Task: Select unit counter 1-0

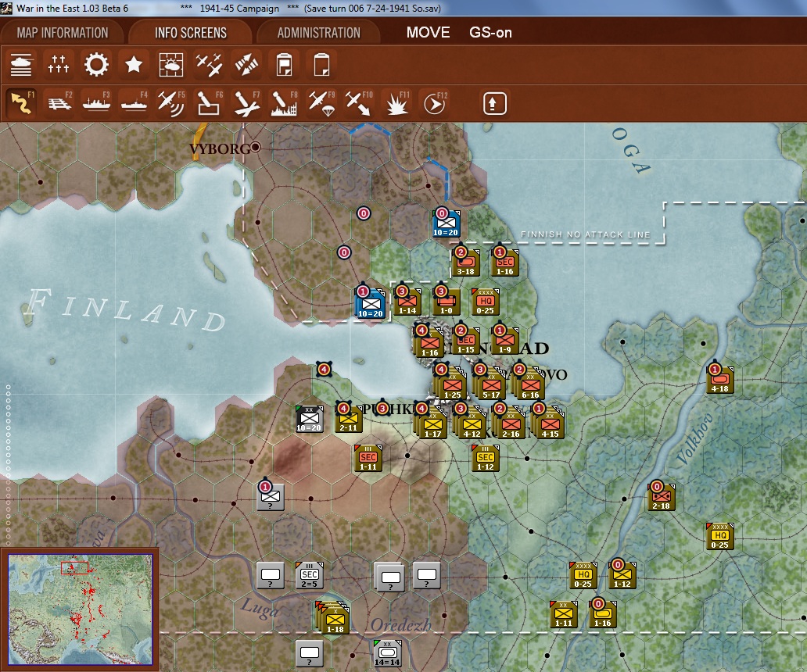Action: (447, 302)
